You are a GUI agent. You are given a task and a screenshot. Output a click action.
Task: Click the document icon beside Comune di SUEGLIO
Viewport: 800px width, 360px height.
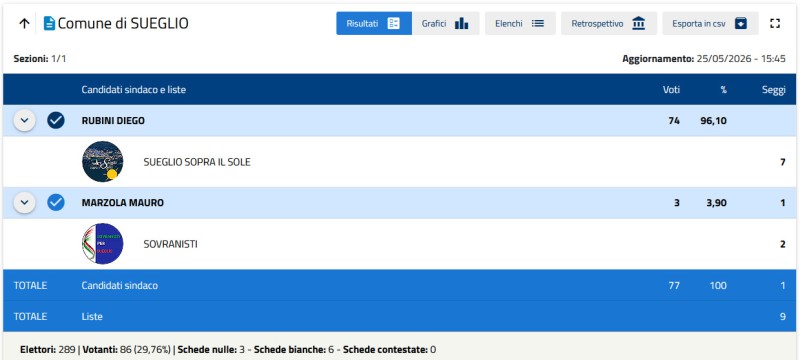(x=49, y=23)
